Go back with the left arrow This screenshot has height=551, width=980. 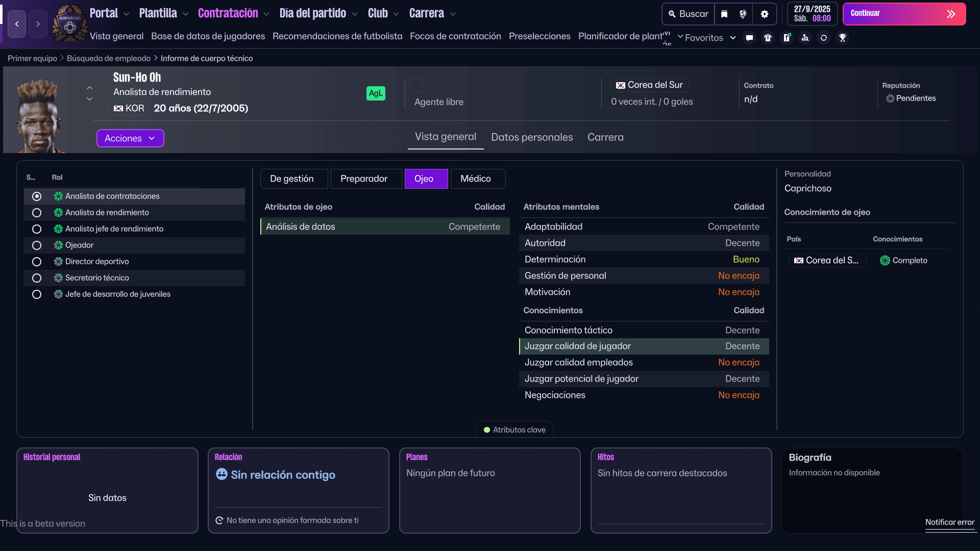(x=17, y=24)
